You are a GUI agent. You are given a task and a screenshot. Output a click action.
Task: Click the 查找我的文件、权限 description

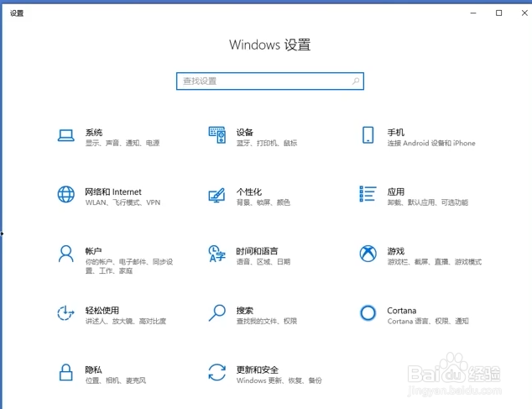click(x=267, y=321)
